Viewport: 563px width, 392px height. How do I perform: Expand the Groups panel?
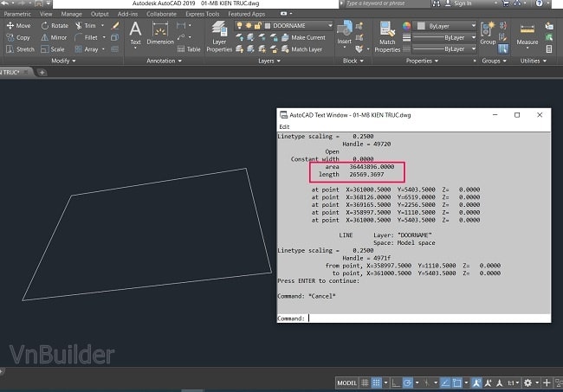pyautogui.click(x=494, y=61)
